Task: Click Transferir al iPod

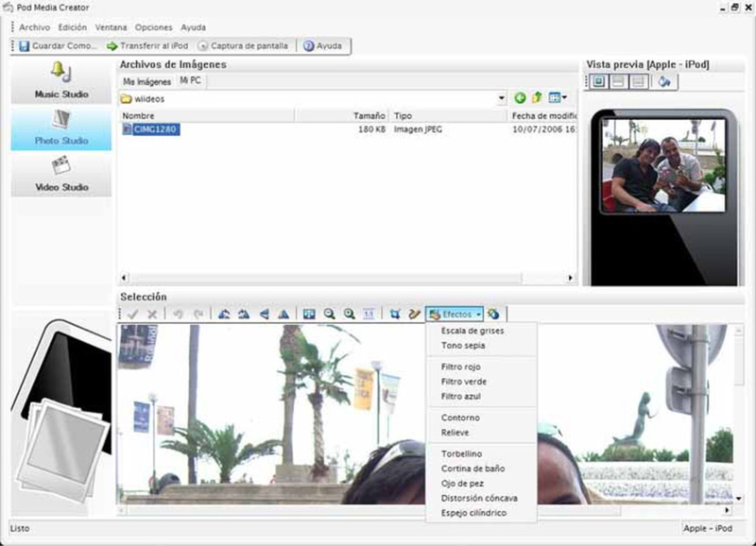Action: pyautogui.click(x=147, y=45)
